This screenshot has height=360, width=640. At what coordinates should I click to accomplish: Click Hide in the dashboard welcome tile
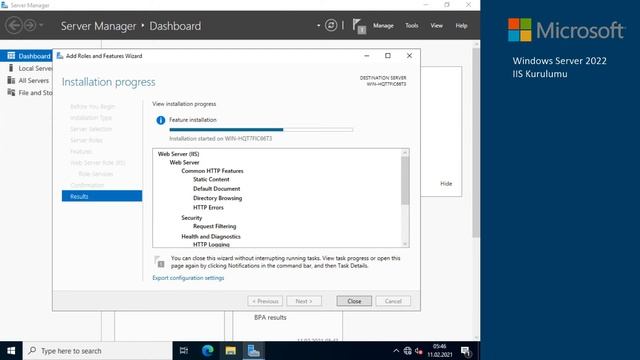(446, 184)
